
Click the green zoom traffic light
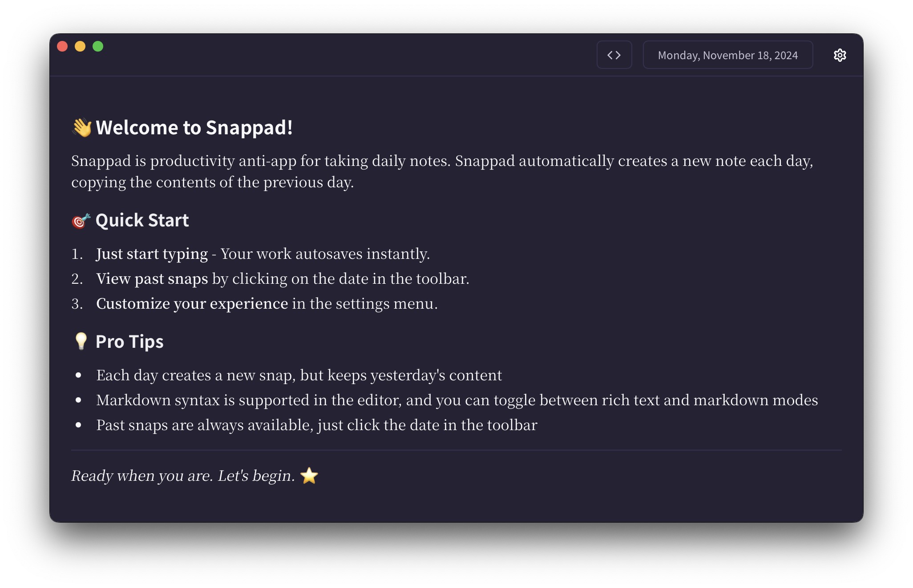[98, 46]
